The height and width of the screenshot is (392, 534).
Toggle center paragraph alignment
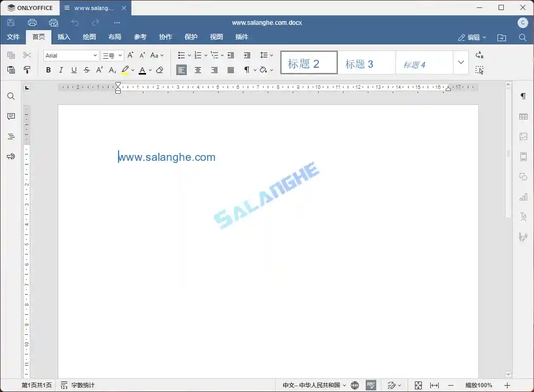pyautogui.click(x=197, y=69)
